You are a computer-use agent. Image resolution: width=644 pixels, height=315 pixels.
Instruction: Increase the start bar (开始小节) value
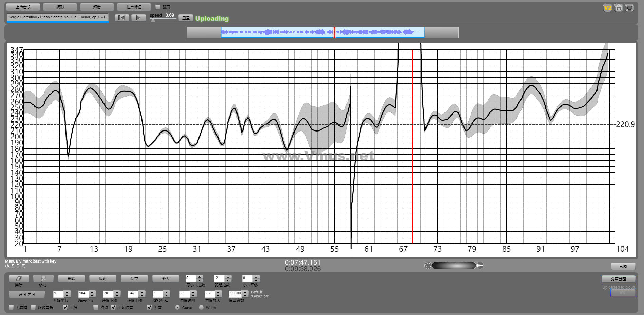point(67,292)
